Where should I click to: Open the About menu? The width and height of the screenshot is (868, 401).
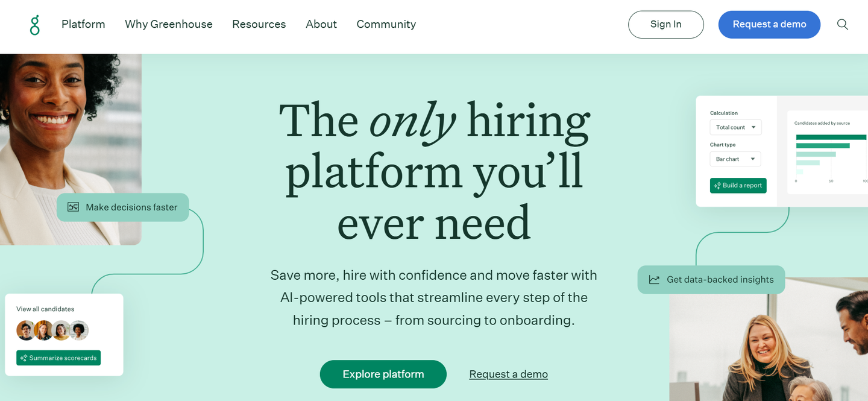point(321,24)
